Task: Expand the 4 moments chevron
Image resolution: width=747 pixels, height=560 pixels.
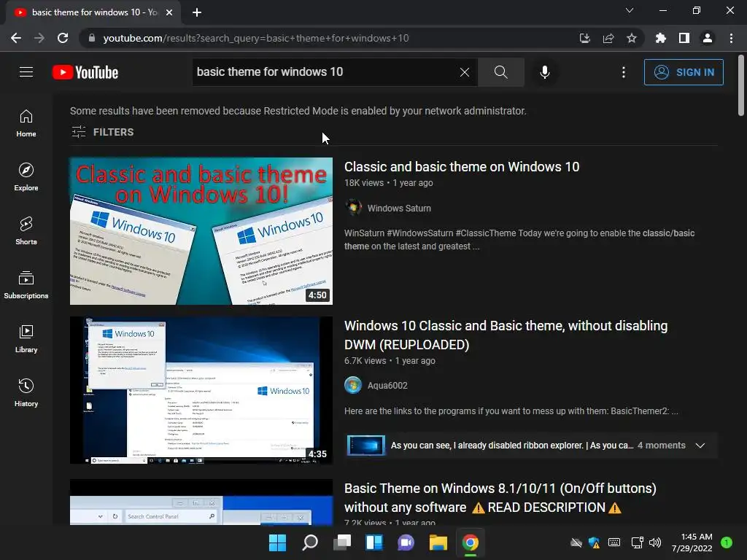Action: 700,446
